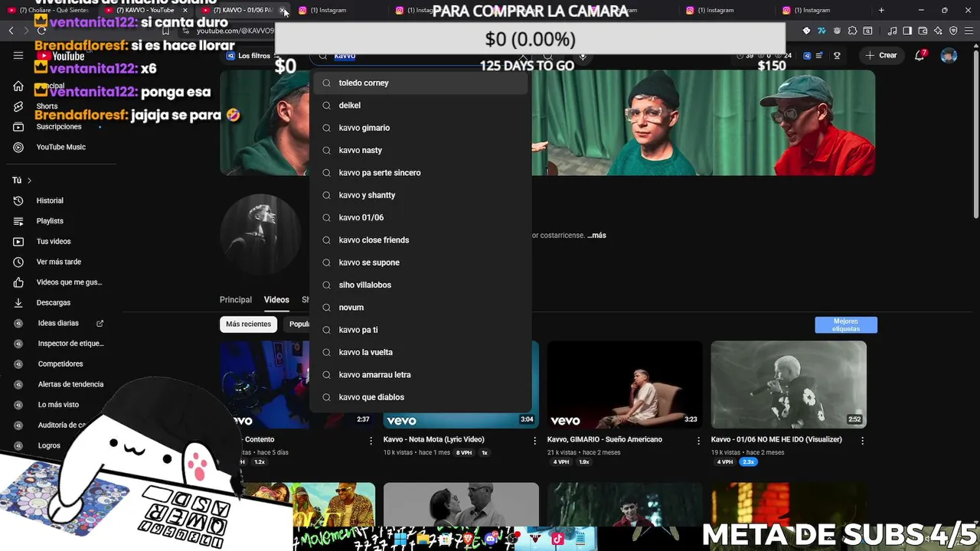
Task: Open Suscripciones in the sidebar
Action: [59, 126]
